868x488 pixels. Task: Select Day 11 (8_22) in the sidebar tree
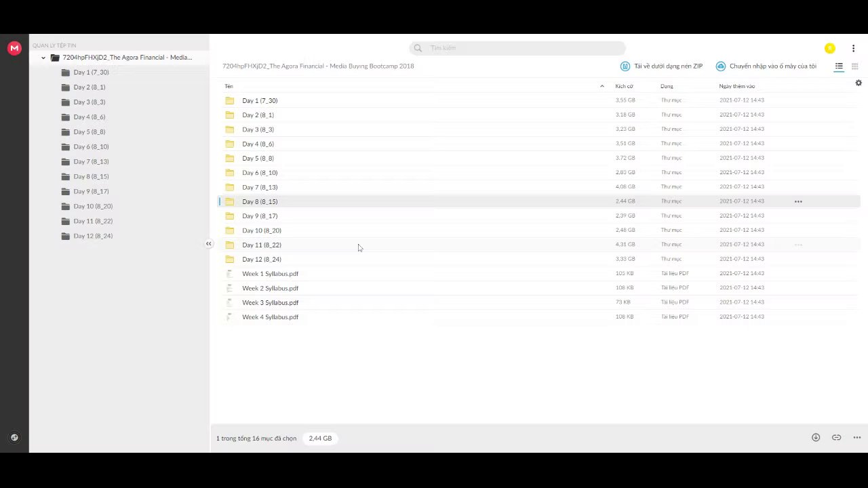pyautogui.click(x=93, y=222)
